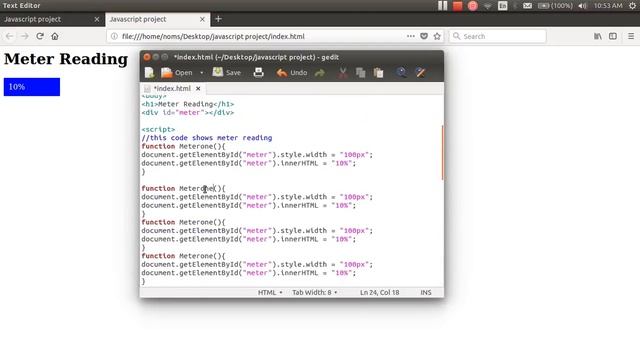
Task: Toggle the browser sidebar
Action: [613, 36]
